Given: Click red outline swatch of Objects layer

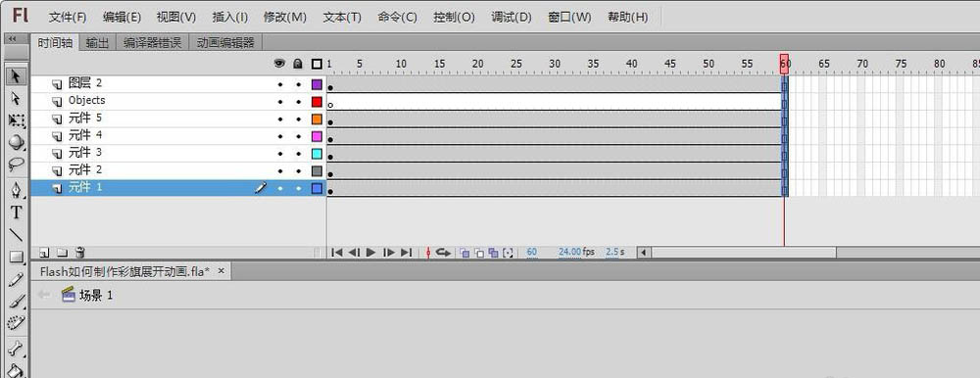Looking at the screenshot, I should (317, 102).
